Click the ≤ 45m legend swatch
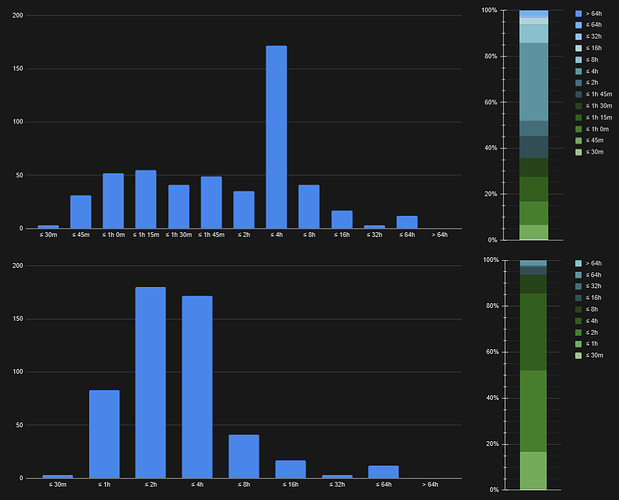619x500 pixels. 579,140
